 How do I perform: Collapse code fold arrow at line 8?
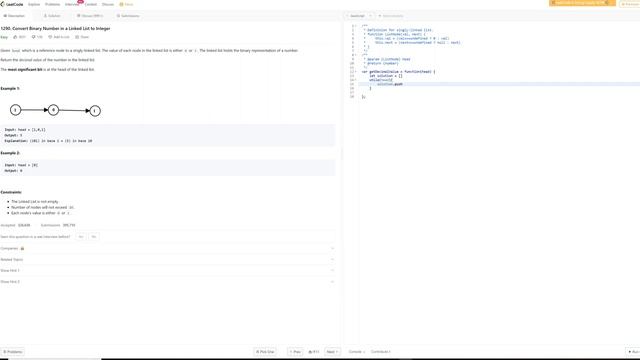(356, 55)
